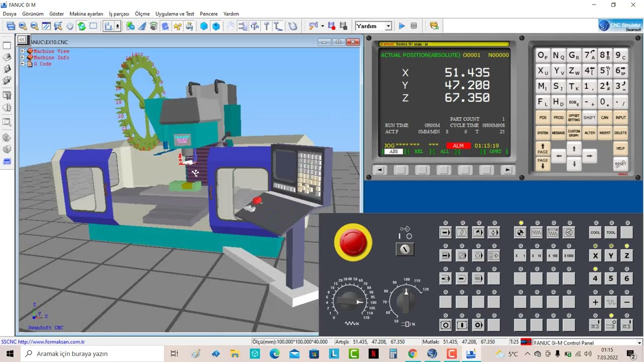The image size is (644, 362).
Task: Click the OFFSET SETTING key
Action: 574,118
